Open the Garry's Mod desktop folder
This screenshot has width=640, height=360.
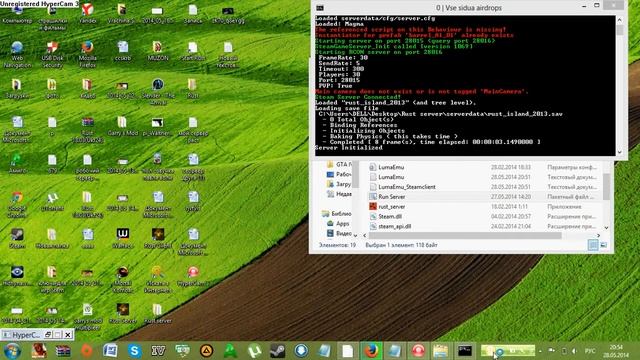pyautogui.click(x=122, y=126)
